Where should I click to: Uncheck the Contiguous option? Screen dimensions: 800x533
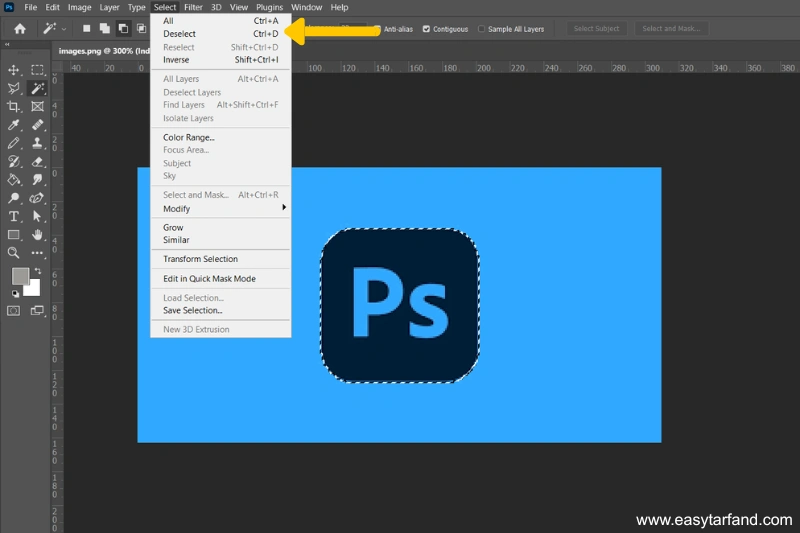(x=427, y=29)
